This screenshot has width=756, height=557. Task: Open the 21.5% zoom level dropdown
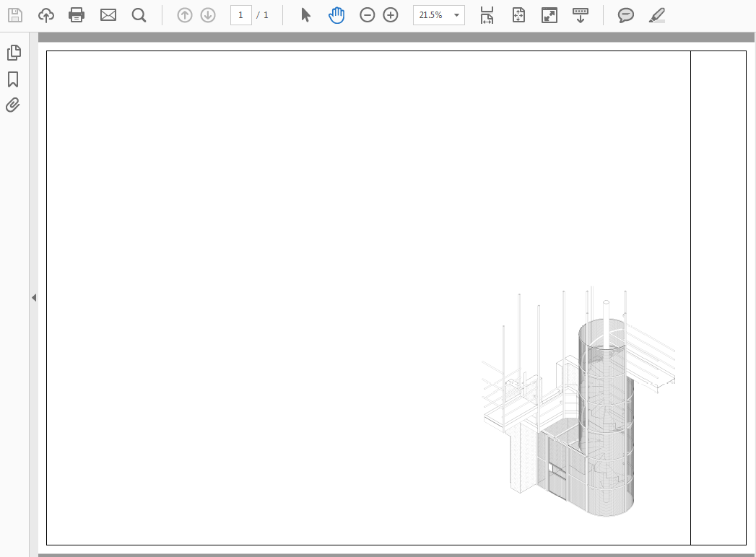[x=439, y=15]
